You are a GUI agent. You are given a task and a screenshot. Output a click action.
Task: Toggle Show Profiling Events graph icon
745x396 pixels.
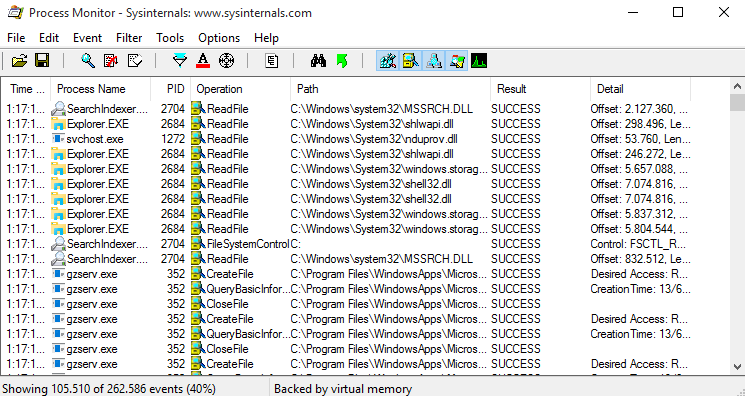tap(479, 61)
